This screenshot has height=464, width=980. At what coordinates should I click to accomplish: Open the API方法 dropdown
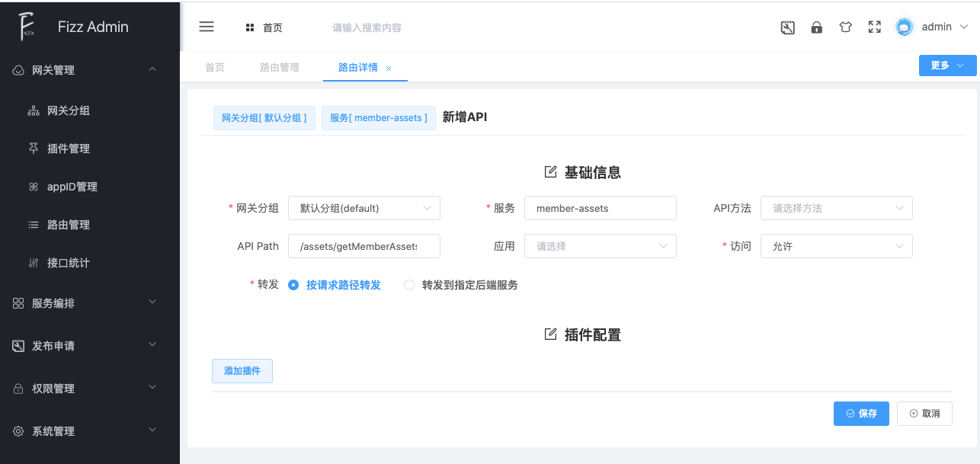(836, 208)
